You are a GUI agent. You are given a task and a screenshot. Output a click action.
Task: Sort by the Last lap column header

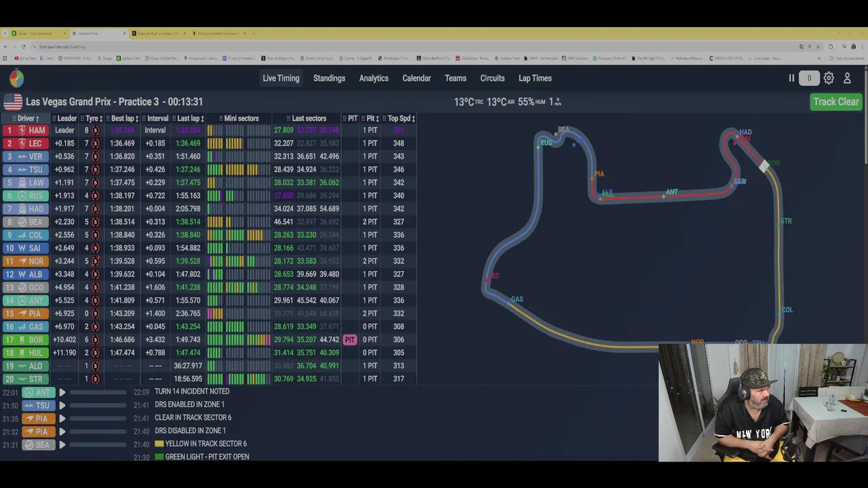tap(188, 119)
